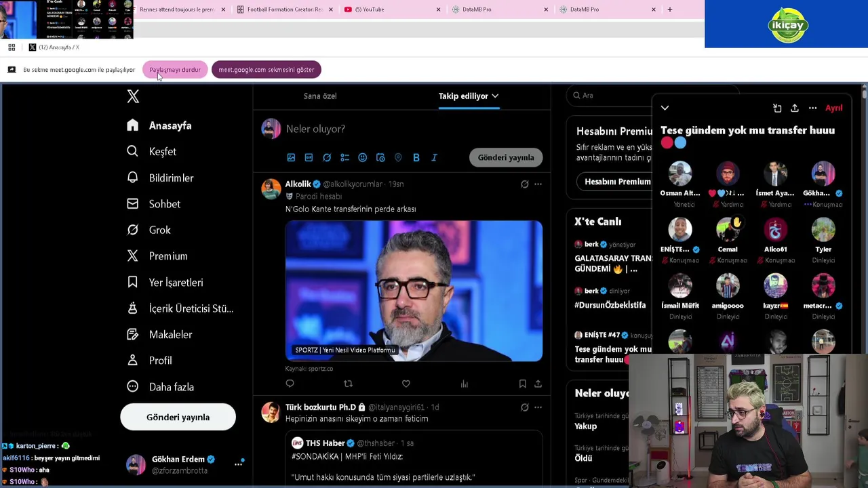This screenshot has width=868, height=488.
Task: Open the @alkolikyorumlar handle link
Action: (353, 184)
